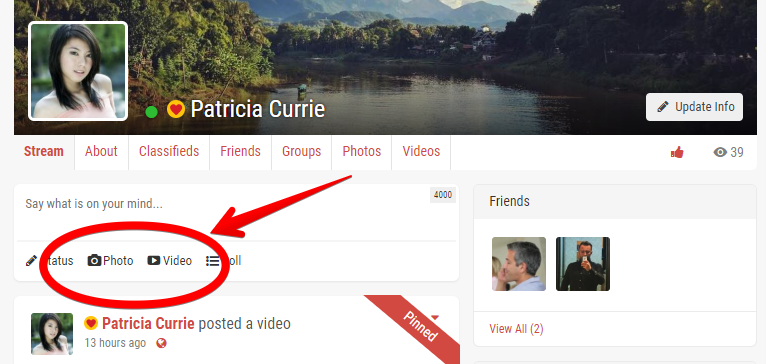The width and height of the screenshot is (766, 364).
Task: Open the About tab
Action: coord(101,151)
